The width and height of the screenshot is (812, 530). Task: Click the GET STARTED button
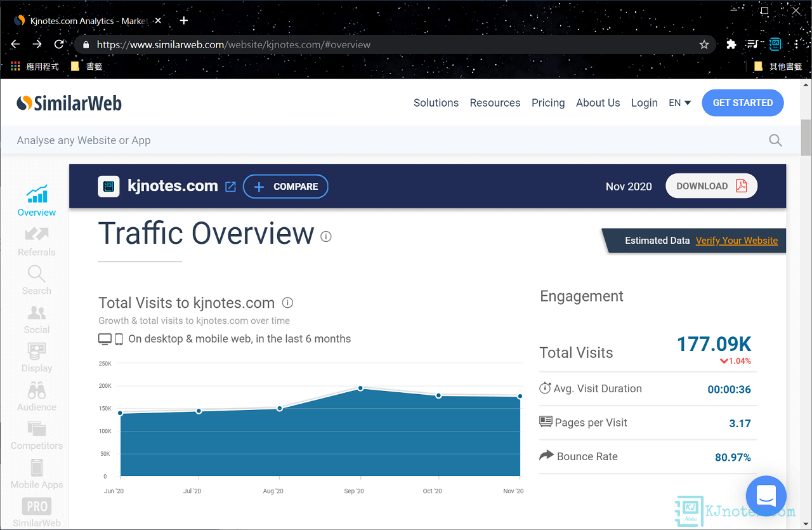coord(743,103)
